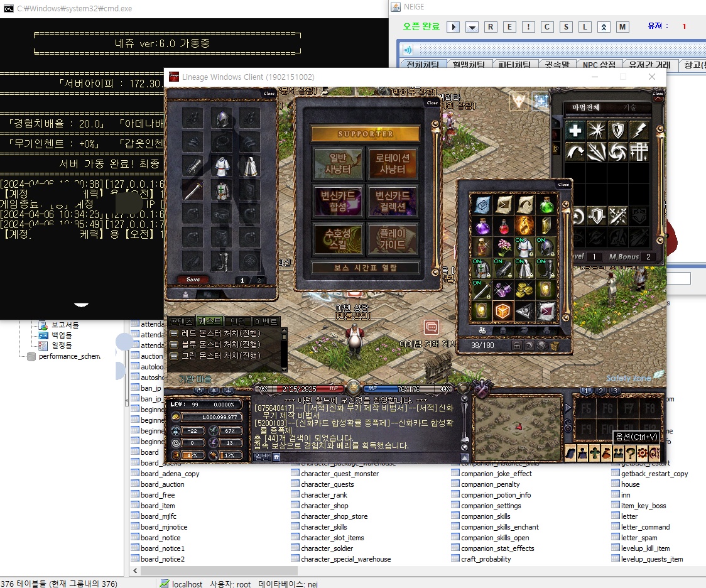Image resolution: width=706 pixels, height=588 pixels.
Task: Open the 이벤트 tab
Action: [266, 322]
